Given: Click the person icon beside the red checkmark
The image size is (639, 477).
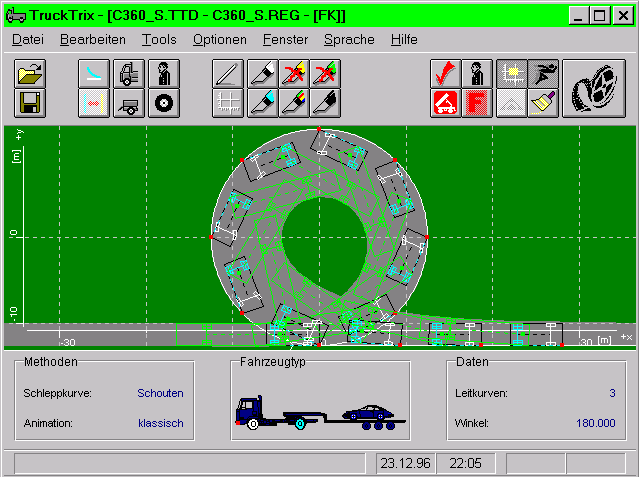Looking at the screenshot, I should point(477,74).
